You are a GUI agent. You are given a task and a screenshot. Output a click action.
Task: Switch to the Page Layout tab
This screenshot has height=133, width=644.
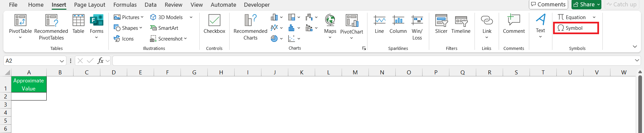pyautogui.click(x=90, y=5)
